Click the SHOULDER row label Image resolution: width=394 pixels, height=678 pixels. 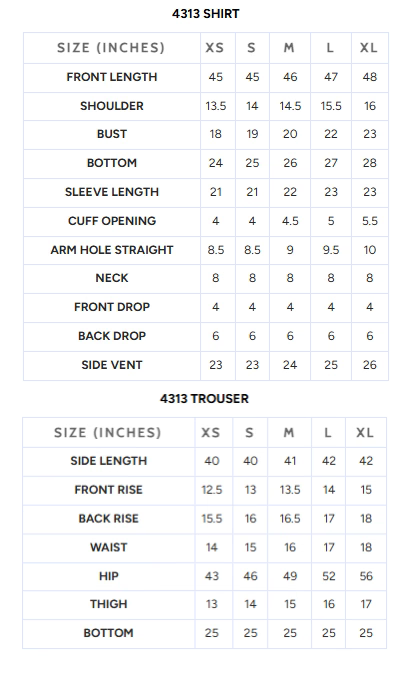(112, 106)
